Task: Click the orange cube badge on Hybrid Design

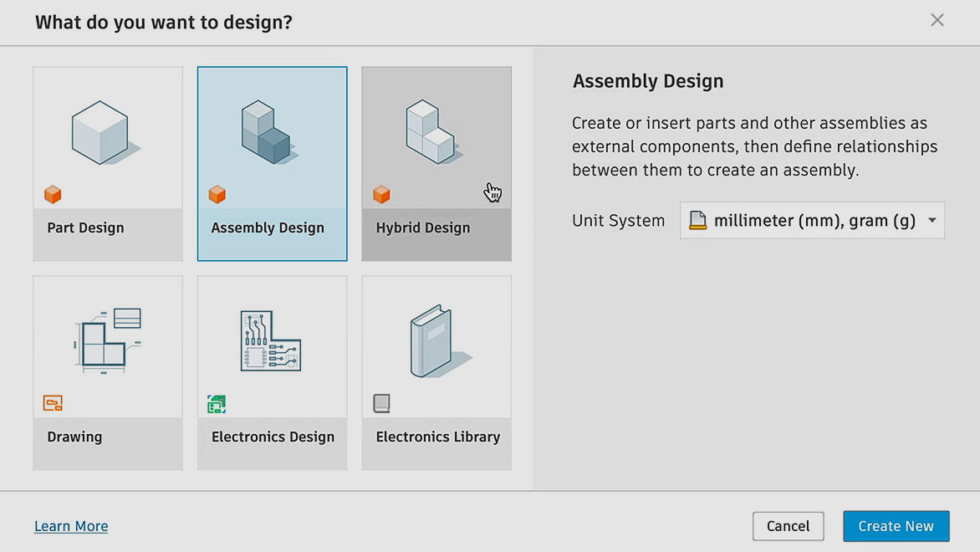Action: click(381, 195)
